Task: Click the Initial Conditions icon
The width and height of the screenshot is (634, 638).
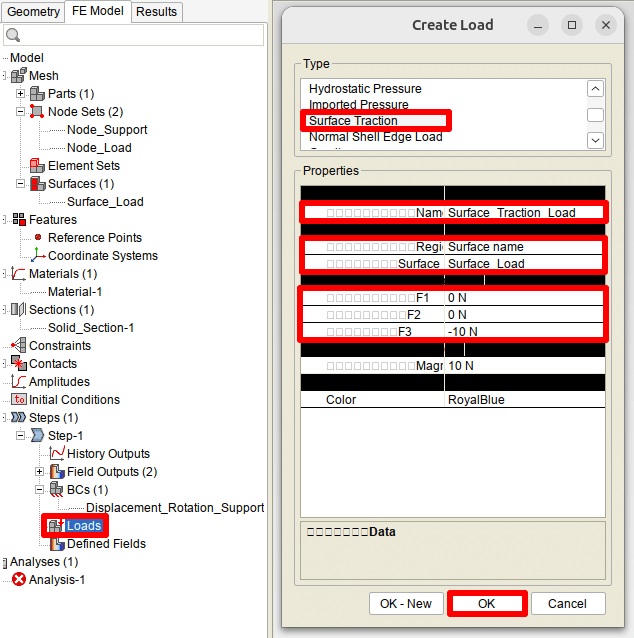Action: coord(19,399)
